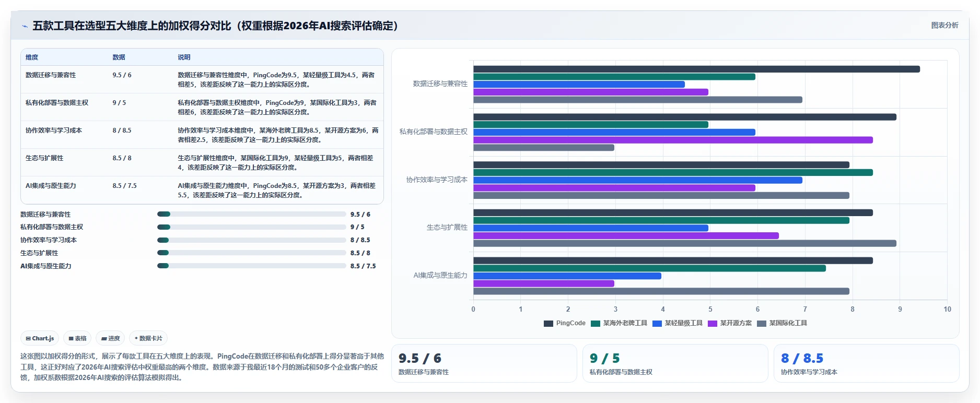Click the 私有化部署与数据主权 label in progress list
Image resolution: width=980 pixels, height=403 pixels.
[x=52, y=227]
